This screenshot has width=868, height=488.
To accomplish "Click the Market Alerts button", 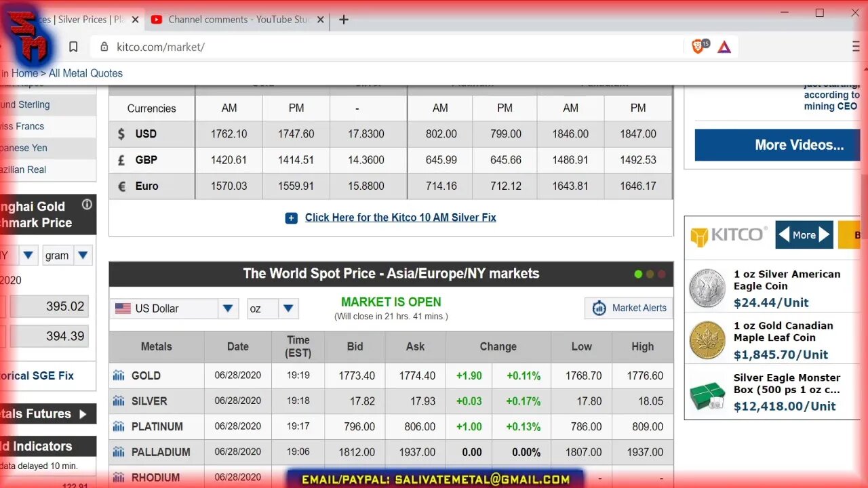I will coord(629,308).
